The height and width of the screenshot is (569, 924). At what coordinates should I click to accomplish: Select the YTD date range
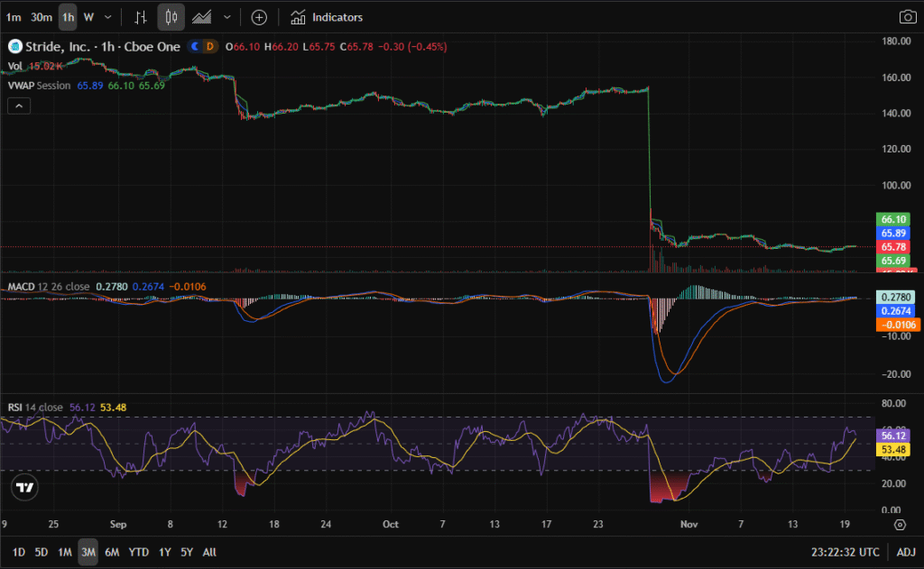point(139,551)
